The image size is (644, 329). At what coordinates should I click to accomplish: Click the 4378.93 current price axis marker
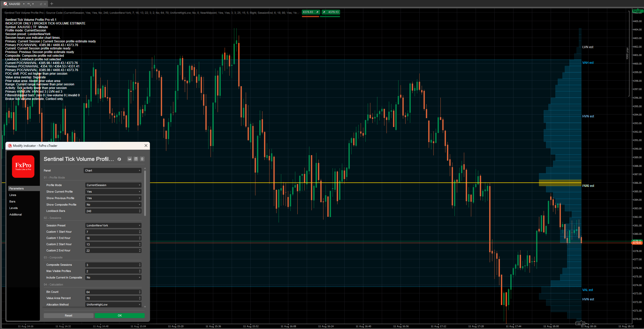click(637, 243)
